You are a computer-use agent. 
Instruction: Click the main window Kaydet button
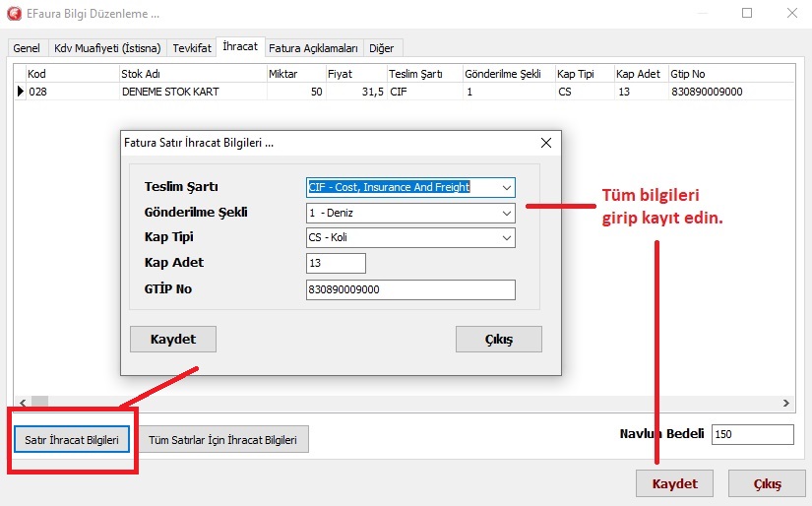[674, 484]
